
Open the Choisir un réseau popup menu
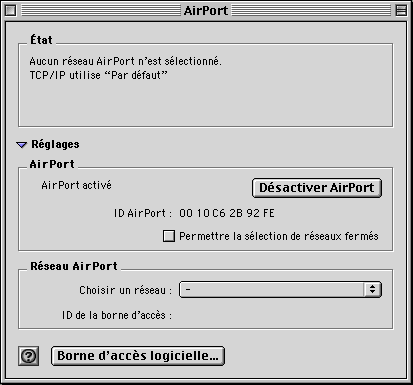pyautogui.click(x=280, y=289)
